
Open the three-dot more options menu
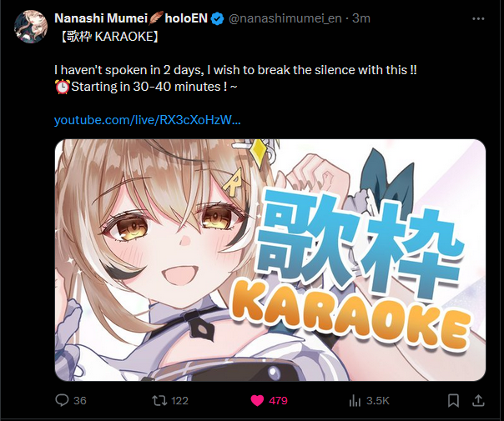(x=478, y=19)
